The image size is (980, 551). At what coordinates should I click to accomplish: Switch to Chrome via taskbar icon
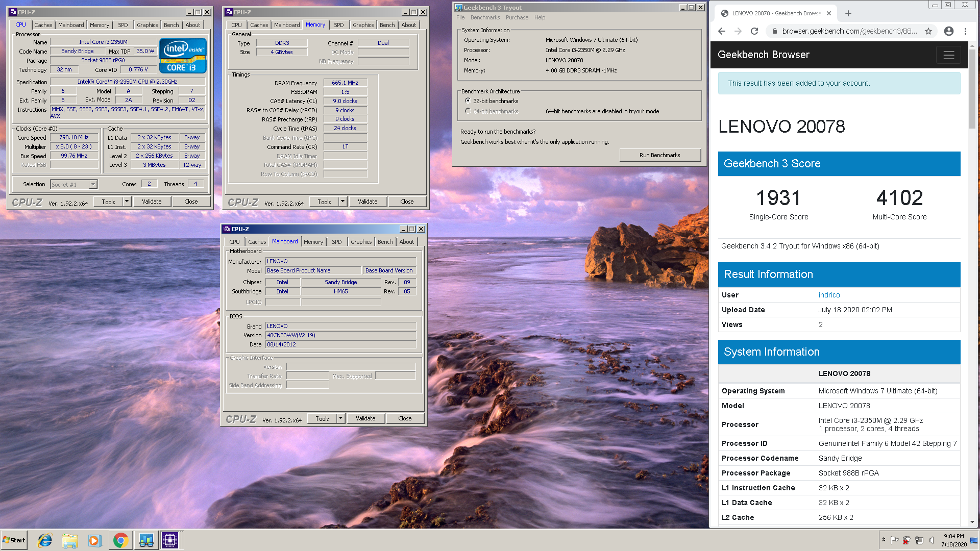[x=120, y=540]
